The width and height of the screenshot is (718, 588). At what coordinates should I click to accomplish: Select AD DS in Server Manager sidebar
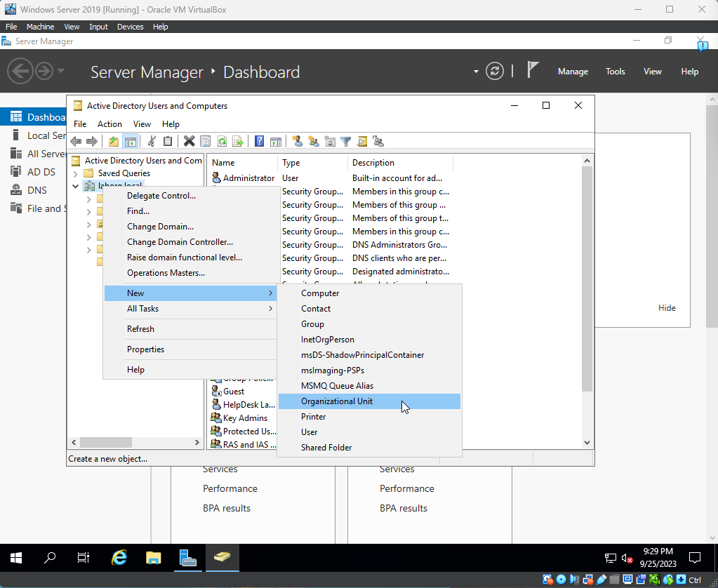[34, 172]
